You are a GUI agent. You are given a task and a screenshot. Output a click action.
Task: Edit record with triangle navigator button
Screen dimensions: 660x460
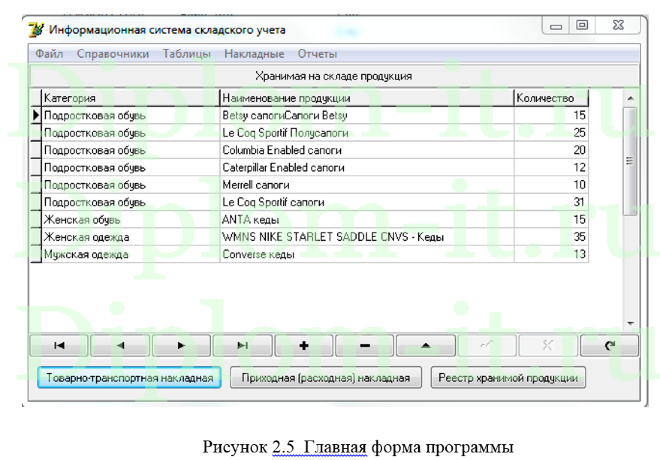(x=425, y=345)
